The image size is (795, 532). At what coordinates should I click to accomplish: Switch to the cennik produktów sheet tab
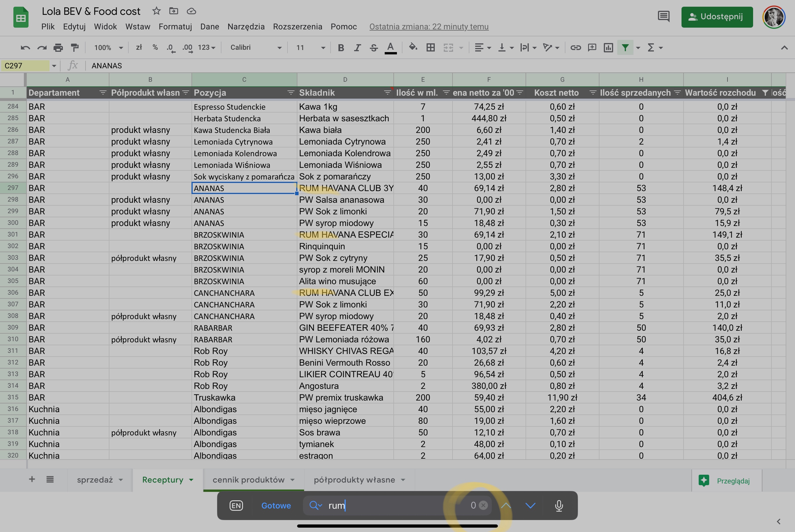[x=249, y=480]
